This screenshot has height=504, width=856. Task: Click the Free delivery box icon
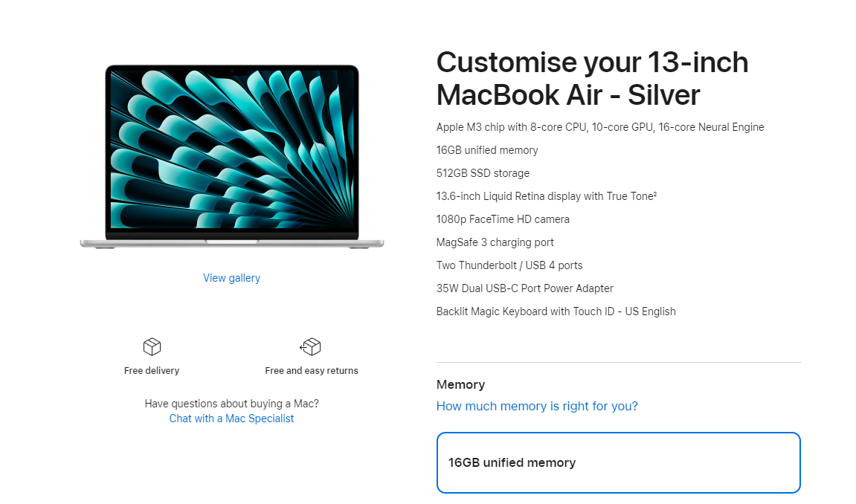tap(152, 346)
